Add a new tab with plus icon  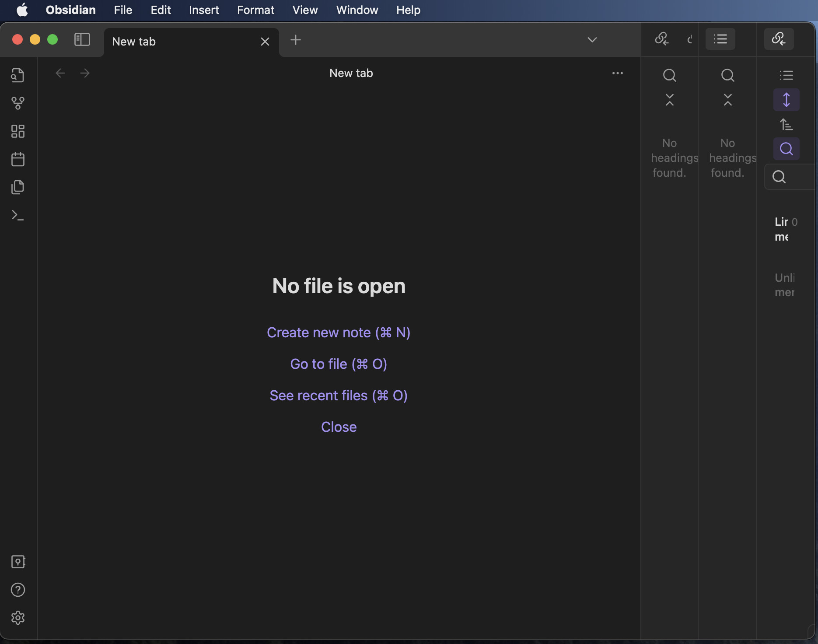click(296, 40)
